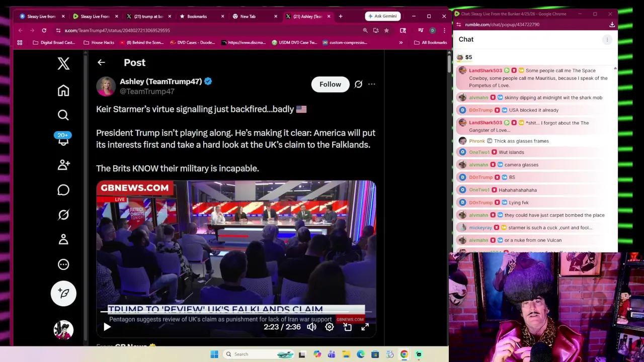The height and width of the screenshot is (362, 644).
Task: Open the Profile icon in X sidebar
Action: click(63, 239)
